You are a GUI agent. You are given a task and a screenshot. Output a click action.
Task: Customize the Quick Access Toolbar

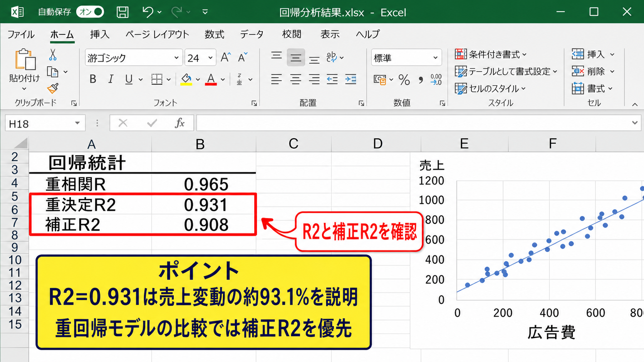point(205,12)
